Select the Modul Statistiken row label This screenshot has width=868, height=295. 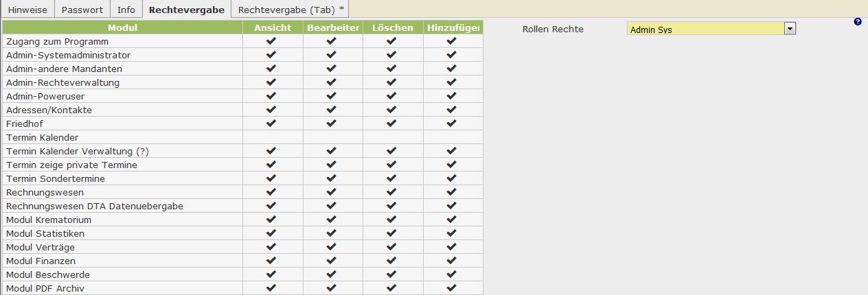point(45,233)
